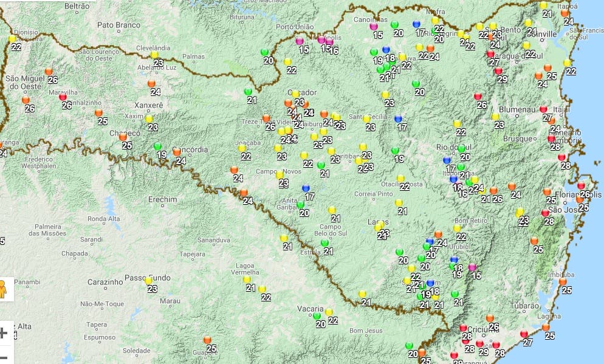Viewport: 604px width, 364px height.
Task: Click the orange 25 marker at Imbituba
Action: click(x=563, y=281)
